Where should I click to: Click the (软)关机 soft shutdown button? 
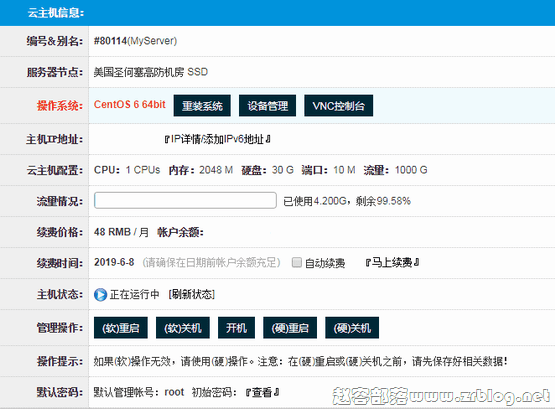(183, 328)
